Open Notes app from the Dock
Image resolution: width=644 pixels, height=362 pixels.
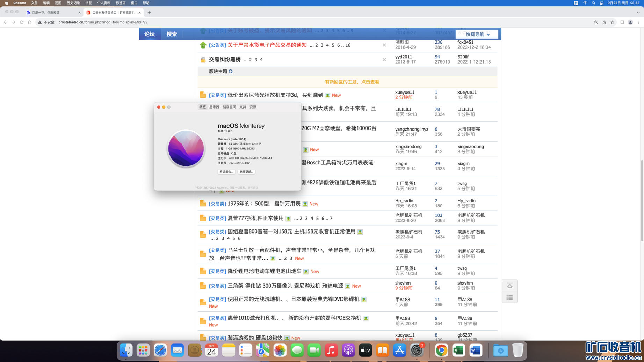pos(229,350)
